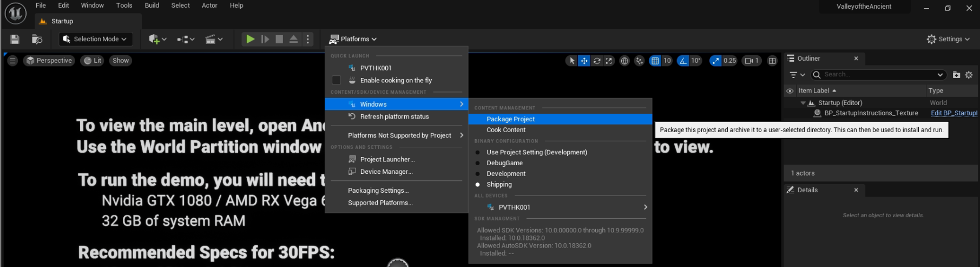980x267 pixels.
Task: Open the Lit view mode menu
Action: click(93, 61)
